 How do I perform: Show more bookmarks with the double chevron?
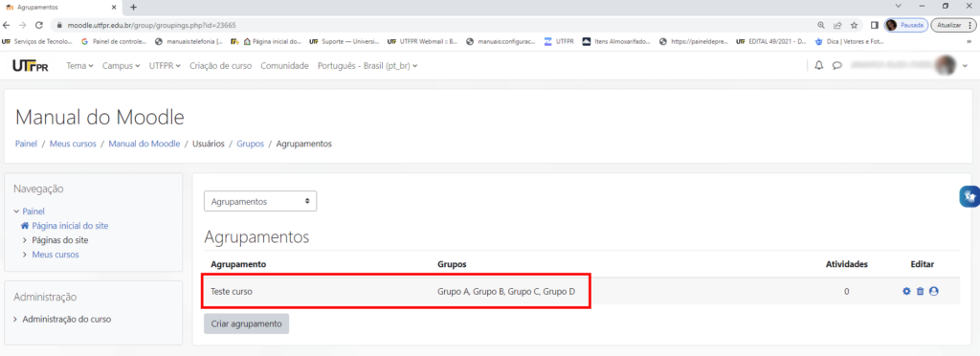970,42
